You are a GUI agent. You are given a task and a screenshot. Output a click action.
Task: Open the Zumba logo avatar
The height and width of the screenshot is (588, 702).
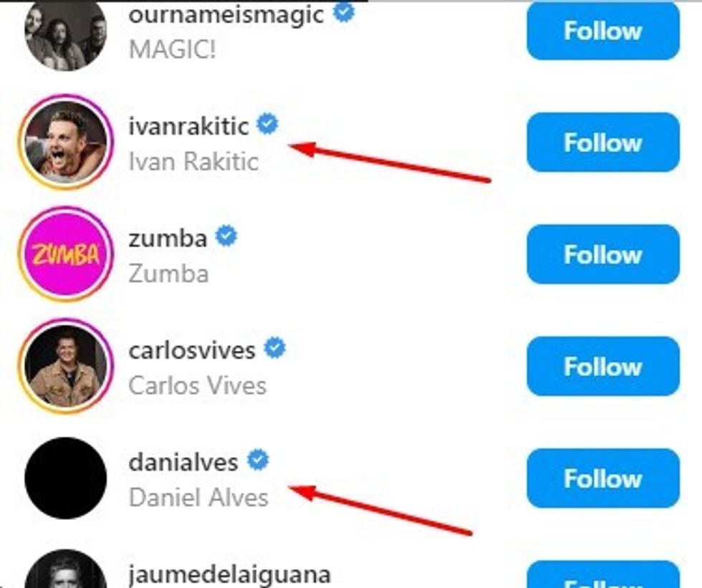pyautogui.click(x=65, y=254)
